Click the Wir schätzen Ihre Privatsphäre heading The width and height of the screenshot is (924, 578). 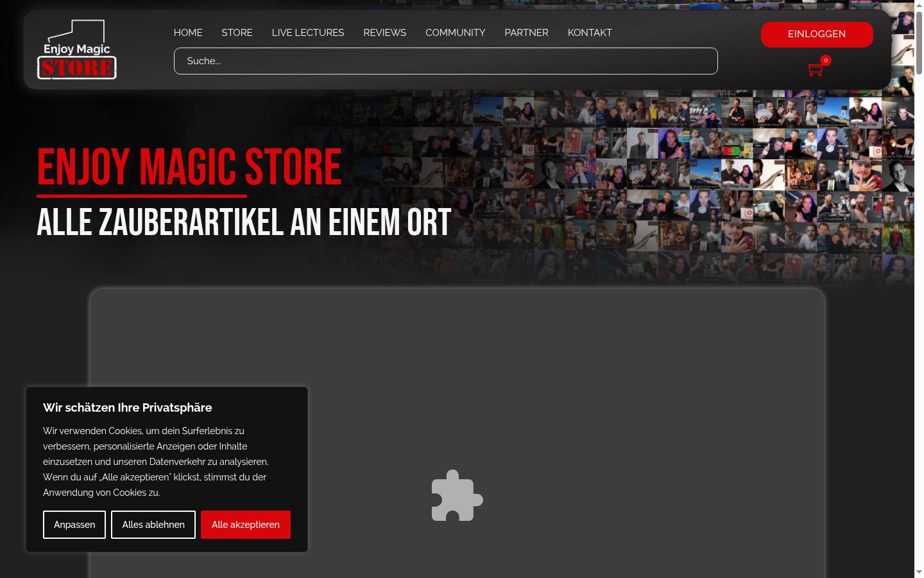(x=128, y=408)
